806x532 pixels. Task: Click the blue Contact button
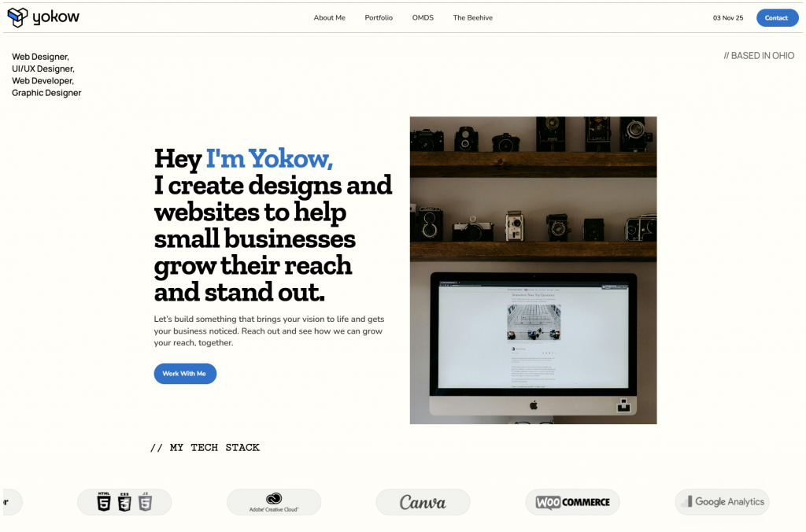(777, 18)
